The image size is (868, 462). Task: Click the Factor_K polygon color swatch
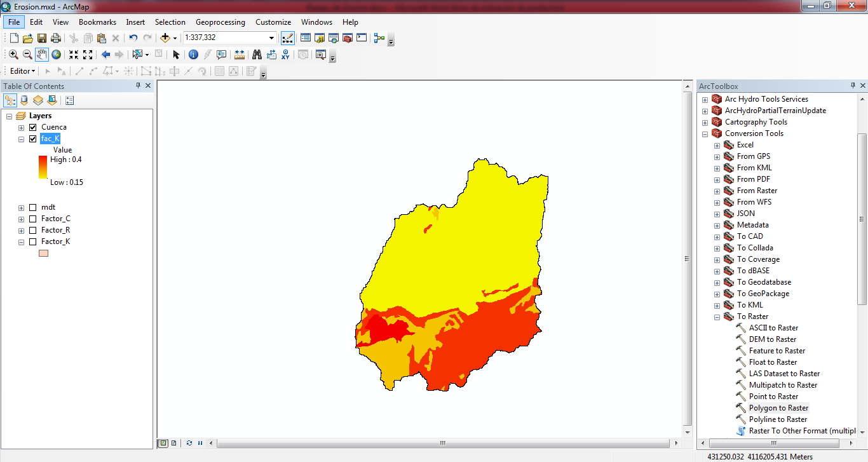(43, 253)
